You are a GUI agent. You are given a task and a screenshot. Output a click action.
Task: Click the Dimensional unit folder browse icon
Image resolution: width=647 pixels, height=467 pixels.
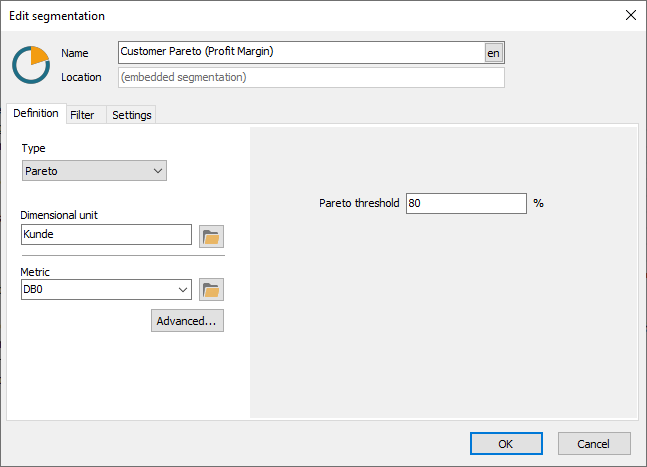(211, 236)
